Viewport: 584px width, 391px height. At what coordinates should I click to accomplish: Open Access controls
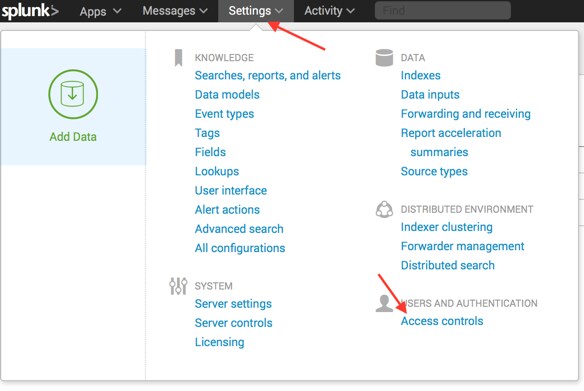coord(442,321)
